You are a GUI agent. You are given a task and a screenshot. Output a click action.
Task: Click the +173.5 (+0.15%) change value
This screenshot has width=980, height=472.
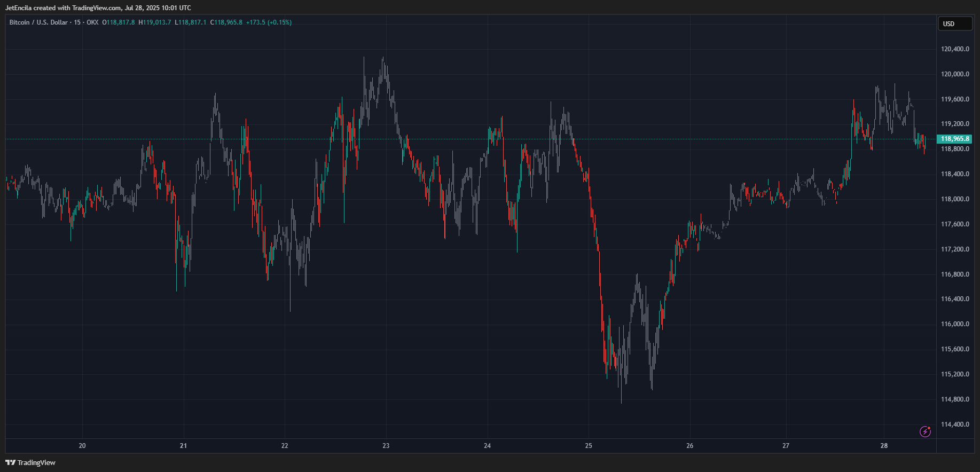click(x=269, y=22)
